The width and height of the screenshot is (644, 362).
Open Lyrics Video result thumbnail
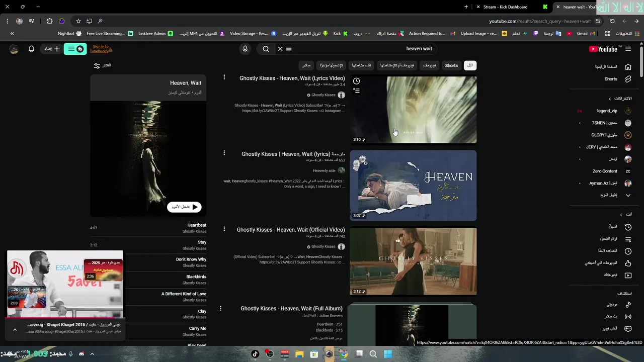pos(413,110)
